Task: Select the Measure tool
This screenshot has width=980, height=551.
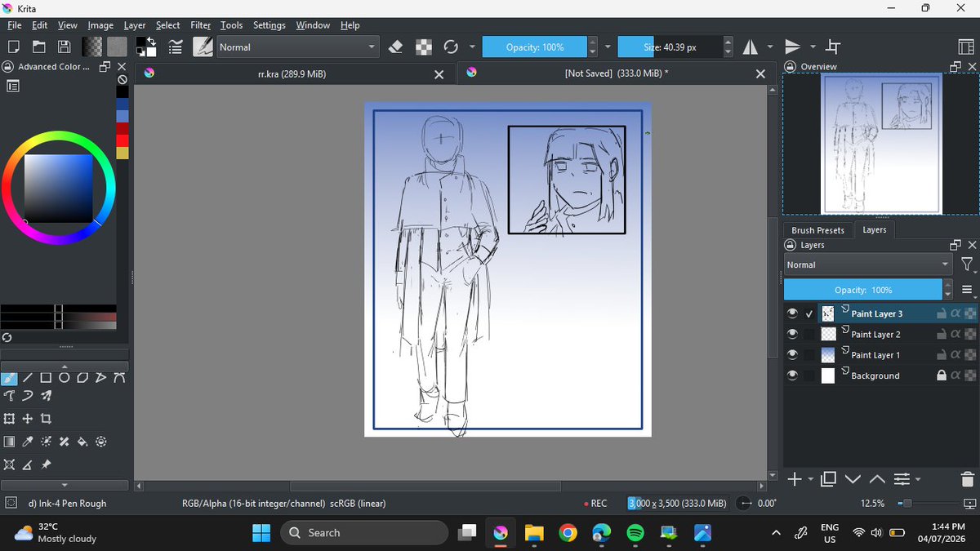Action: pos(28,464)
